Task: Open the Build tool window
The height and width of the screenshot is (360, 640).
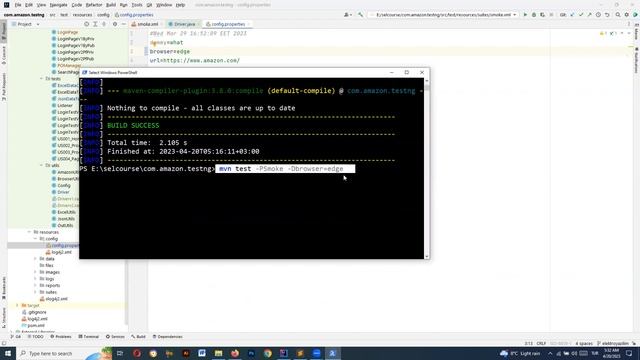Action: 138,337
